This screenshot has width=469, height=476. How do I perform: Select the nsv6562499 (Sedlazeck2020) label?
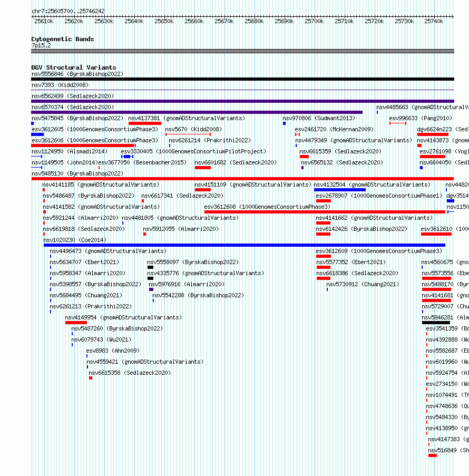[73, 96]
